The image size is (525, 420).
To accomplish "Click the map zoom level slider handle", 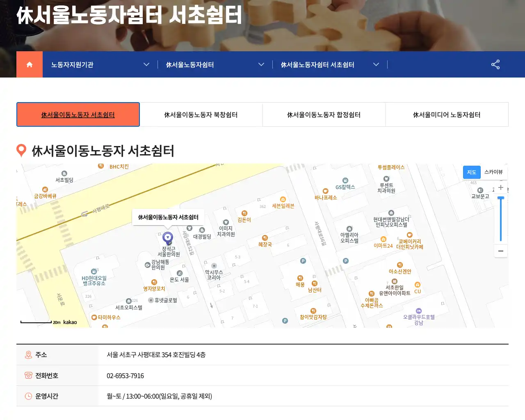I will 501,199.
